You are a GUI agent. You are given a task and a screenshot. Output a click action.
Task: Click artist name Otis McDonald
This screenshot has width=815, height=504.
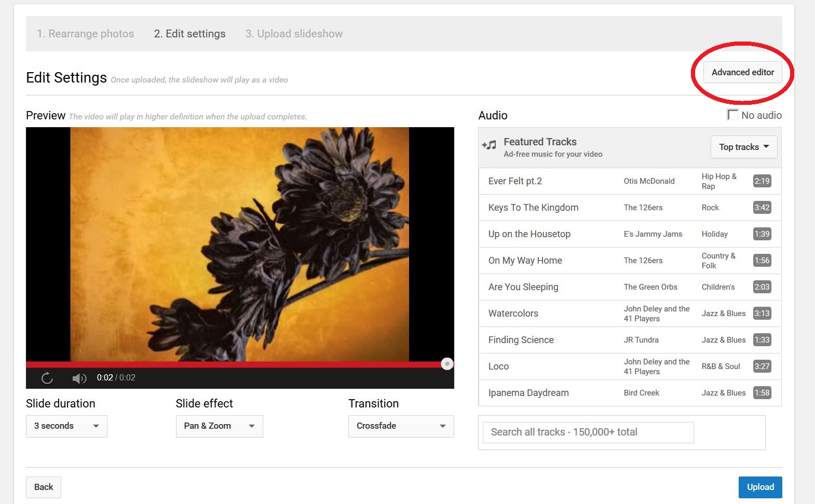tap(649, 181)
